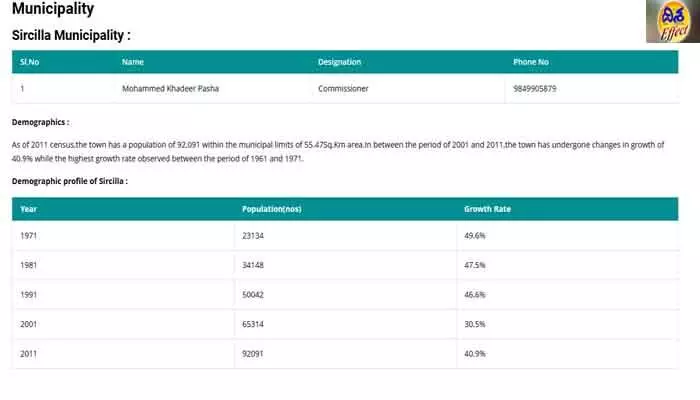Click the Population(nos) column header

pos(272,209)
